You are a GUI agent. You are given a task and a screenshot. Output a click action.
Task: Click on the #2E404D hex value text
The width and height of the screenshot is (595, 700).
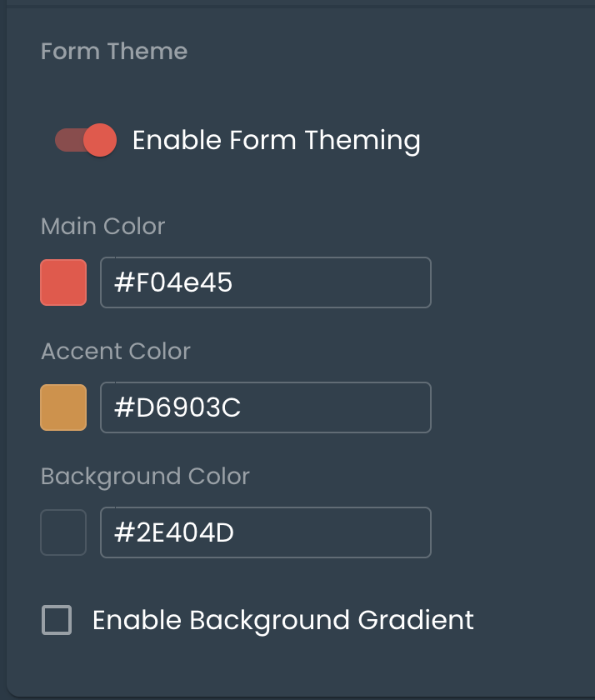tap(174, 533)
